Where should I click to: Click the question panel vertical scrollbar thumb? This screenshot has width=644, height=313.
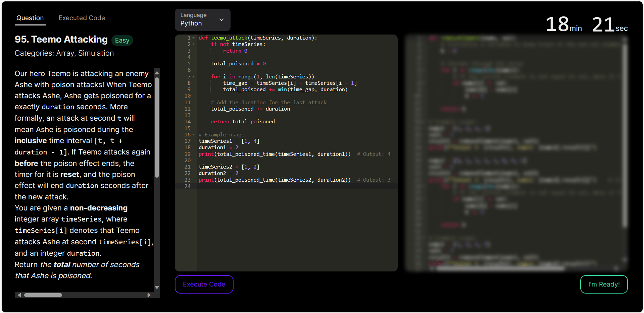click(x=157, y=127)
